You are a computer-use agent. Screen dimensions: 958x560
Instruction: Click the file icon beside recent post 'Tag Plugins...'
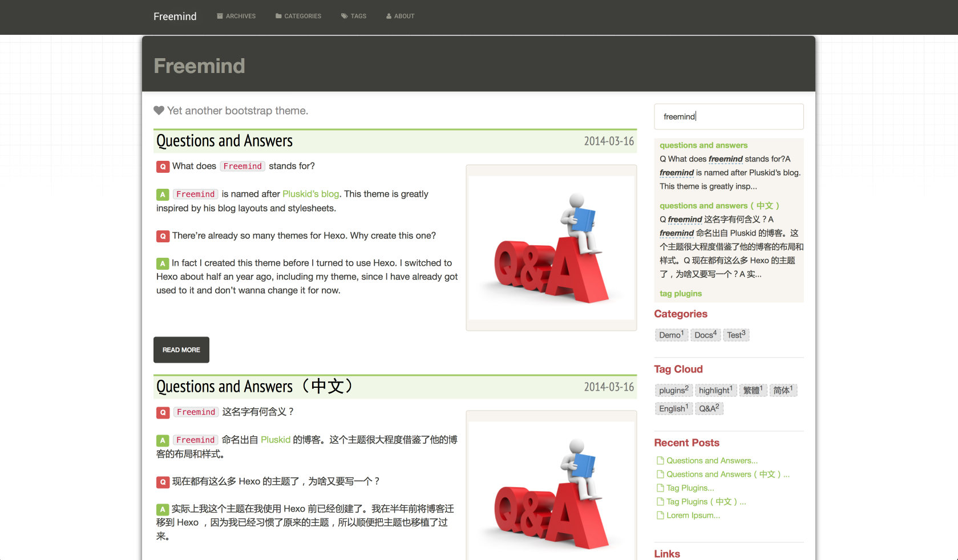click(660, 488)
